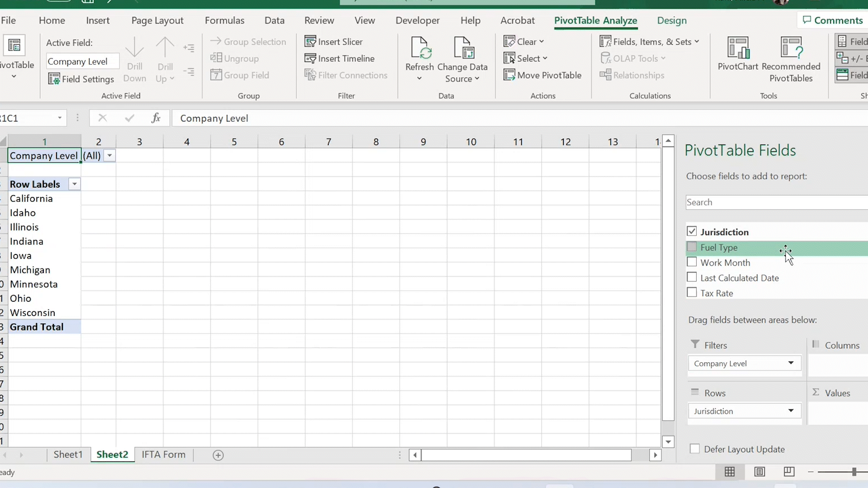The height and width of the screenshot is (488, 868).
Task: Switch to the Formulas ribbon tab
Action: tap(224, 20)
